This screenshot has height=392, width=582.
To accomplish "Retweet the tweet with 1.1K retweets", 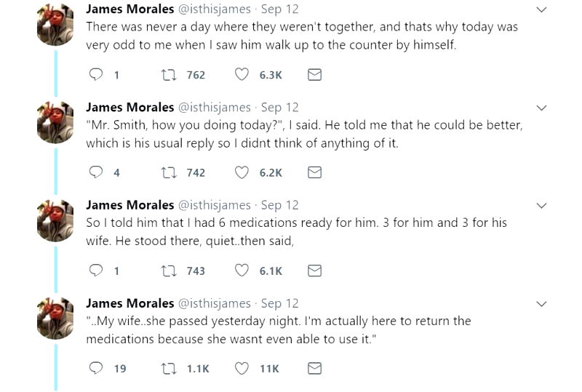I will 170,369.
